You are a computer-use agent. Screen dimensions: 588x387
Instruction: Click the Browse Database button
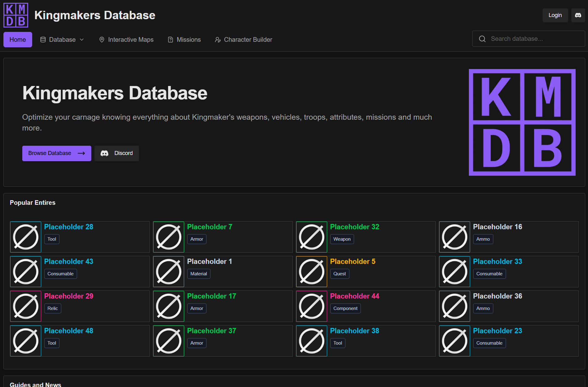(x=57, y=153)
